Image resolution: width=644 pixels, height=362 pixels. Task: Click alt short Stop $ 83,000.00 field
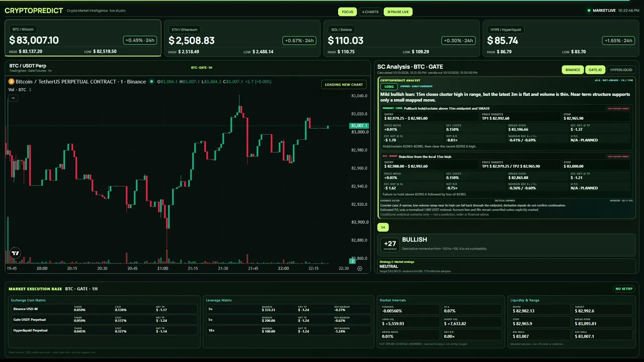point(595,164)
